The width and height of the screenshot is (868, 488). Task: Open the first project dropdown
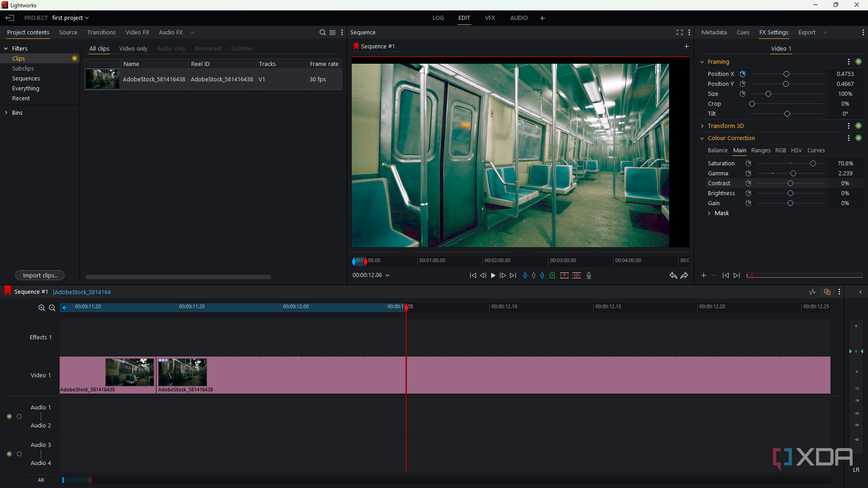[71, 18]
